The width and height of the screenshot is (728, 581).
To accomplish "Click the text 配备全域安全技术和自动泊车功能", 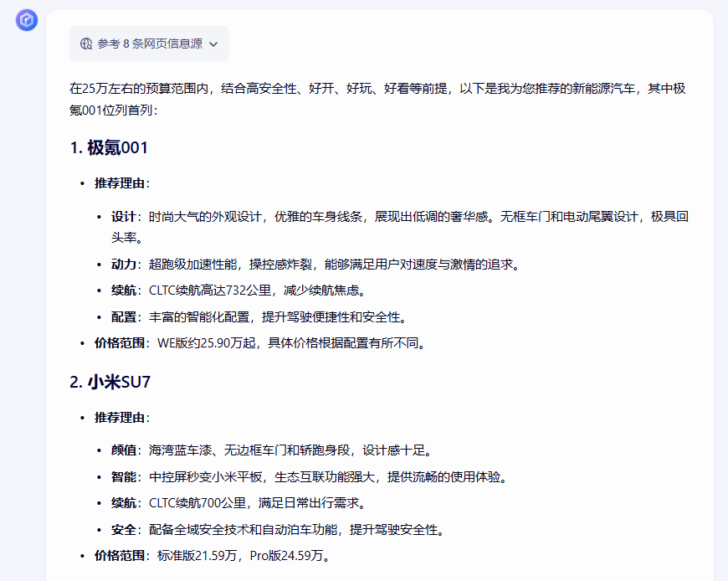I will click(x=243, y=530).
